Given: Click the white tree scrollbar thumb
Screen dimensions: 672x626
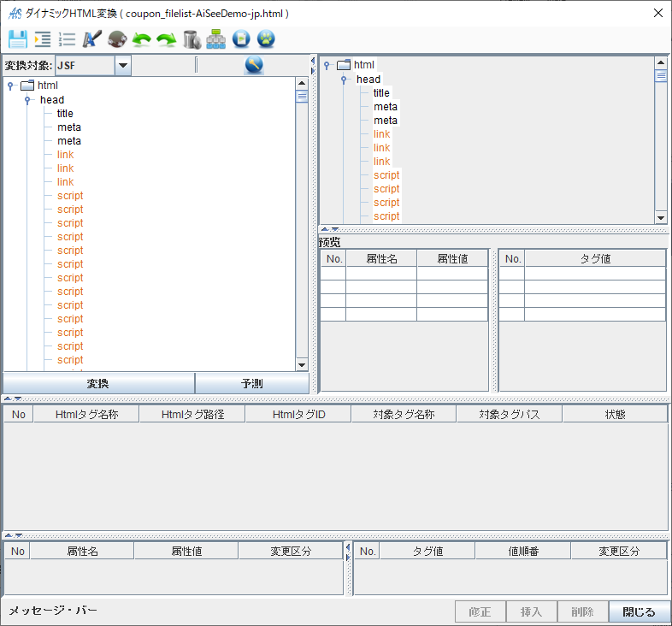Looking at the screenshot, I should 302,96.
